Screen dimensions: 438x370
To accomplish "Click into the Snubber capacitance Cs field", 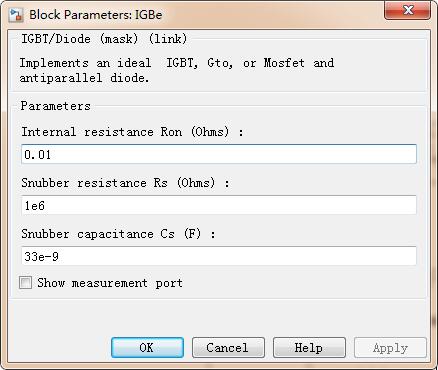I will point(219,256).
